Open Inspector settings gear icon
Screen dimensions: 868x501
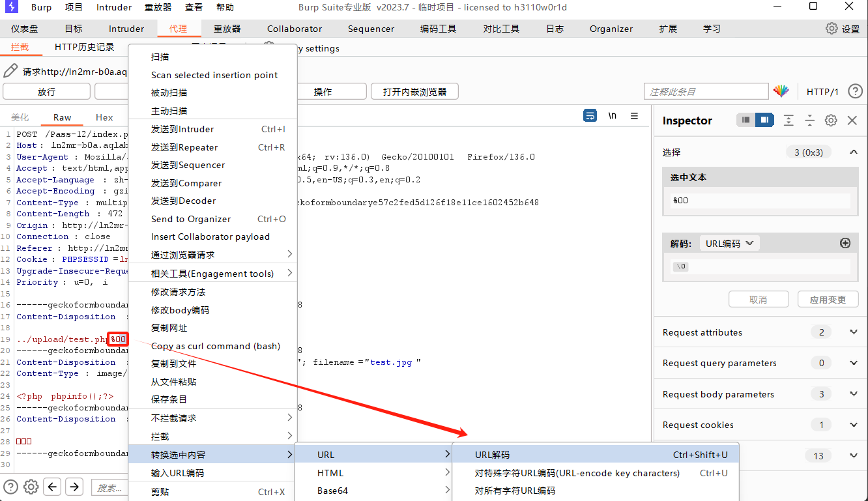(831, 120)
